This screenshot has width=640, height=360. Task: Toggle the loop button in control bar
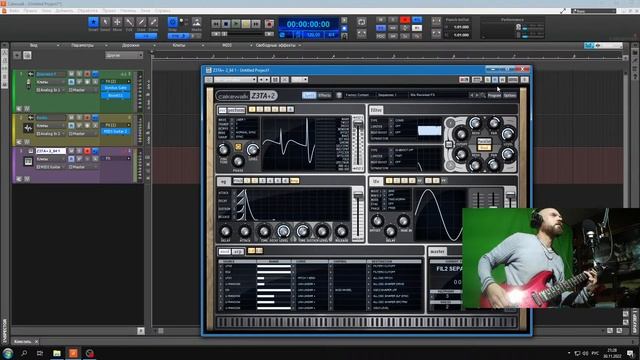tap(362, 22)
